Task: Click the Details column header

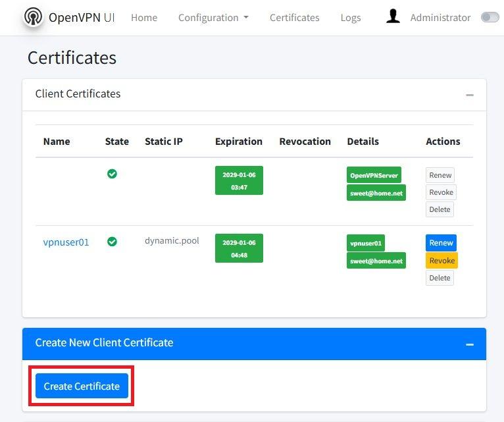Action: [x=363, y=142]
